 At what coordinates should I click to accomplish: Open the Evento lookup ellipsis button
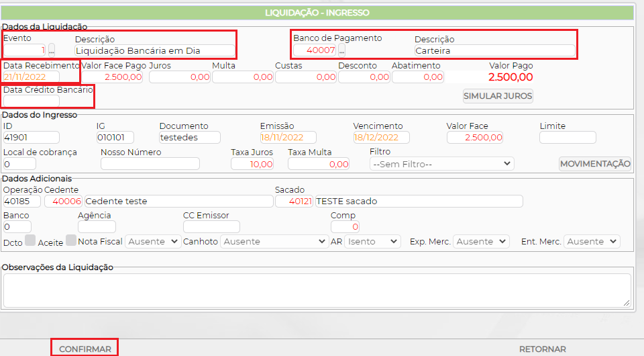tap(52, 50)
